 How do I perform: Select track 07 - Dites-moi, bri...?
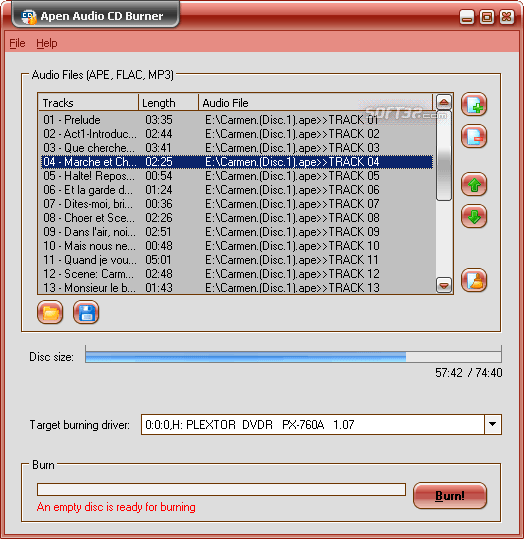pos(237,204)
